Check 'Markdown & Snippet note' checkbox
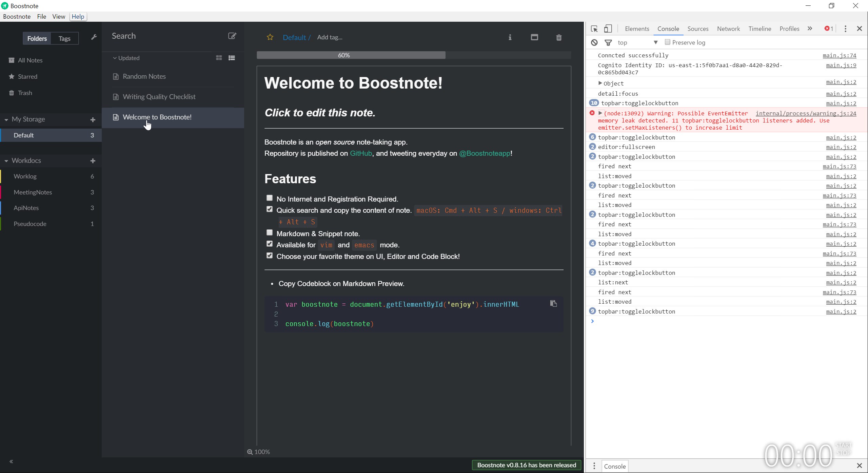This screenshot has height=473, width=868. point(270,232)
